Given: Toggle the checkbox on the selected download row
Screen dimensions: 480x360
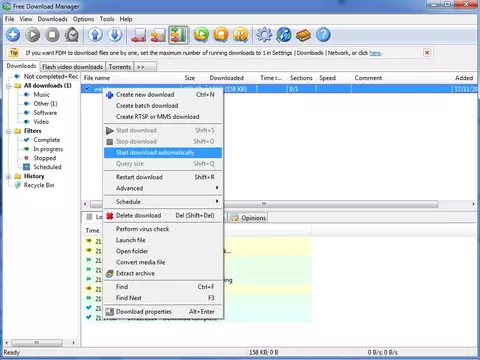Looking at the screenshot, I should [88, 89].
